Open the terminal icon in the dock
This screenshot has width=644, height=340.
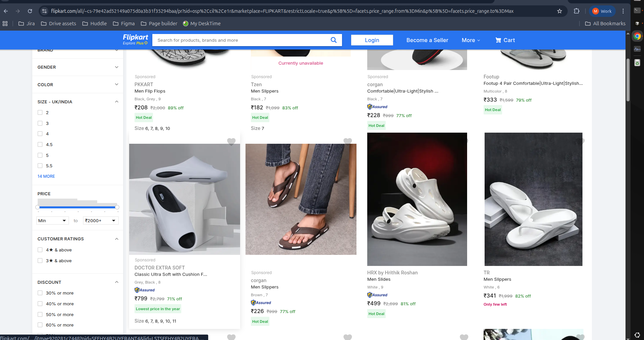pos(637,10)
